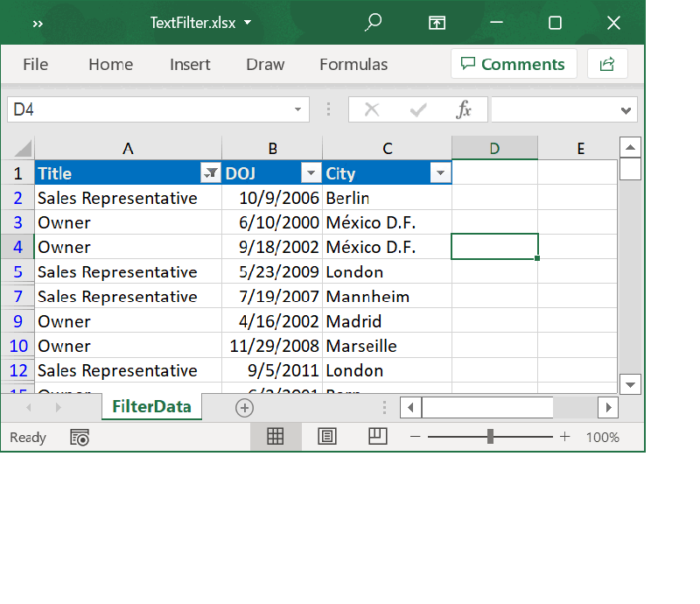700x604 pixels.
Task: Open the City column filter dropdown
Action: tap(440, 173)
